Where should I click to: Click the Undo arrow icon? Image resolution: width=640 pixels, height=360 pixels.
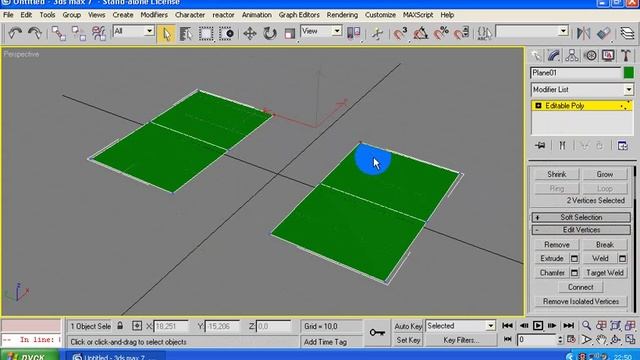pos(15,33)
